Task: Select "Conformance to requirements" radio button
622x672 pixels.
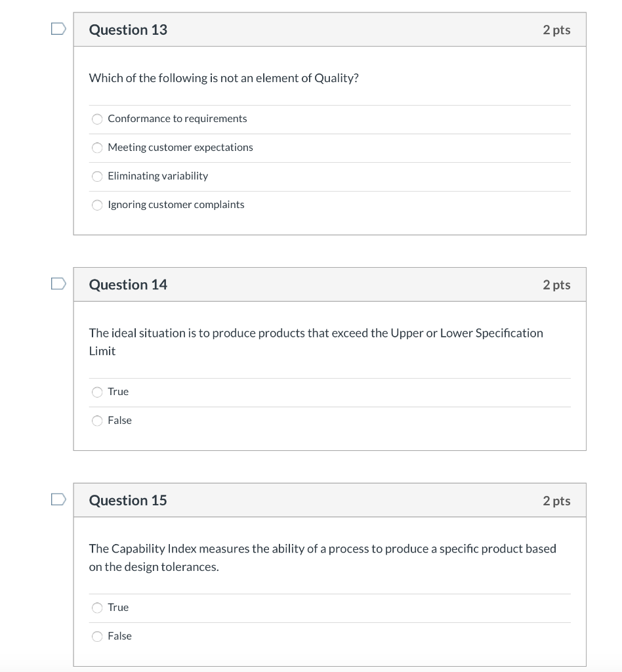Action: pyautogui.click(x=96, y=119)
